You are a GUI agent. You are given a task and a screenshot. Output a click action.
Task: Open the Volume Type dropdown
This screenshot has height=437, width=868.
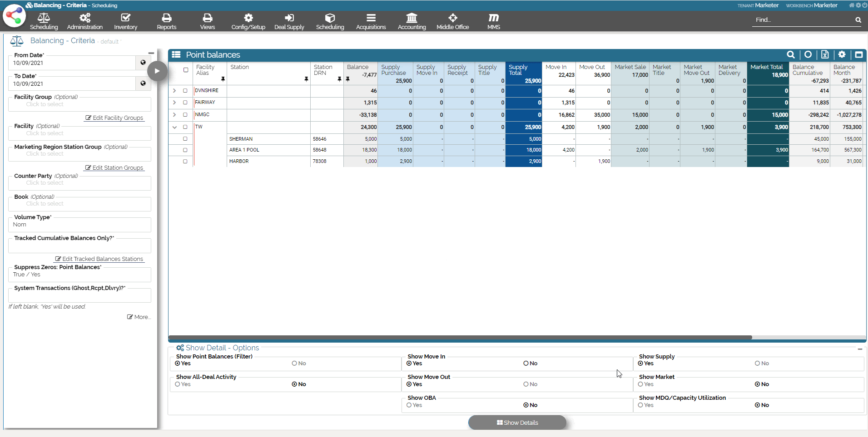pyautogui.click(x=79, y=225)
